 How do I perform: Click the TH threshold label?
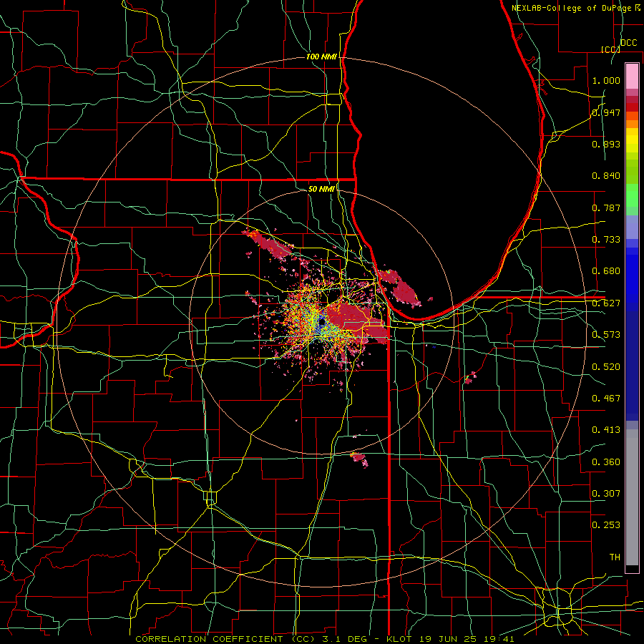pyautogui.click(x=615, y=557)
